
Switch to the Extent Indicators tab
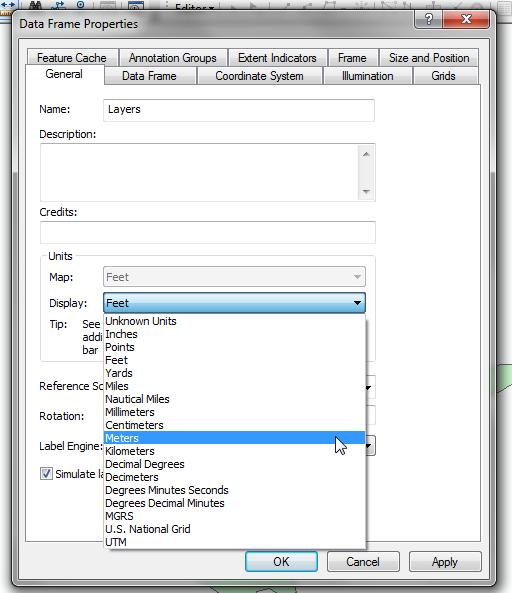277,58
